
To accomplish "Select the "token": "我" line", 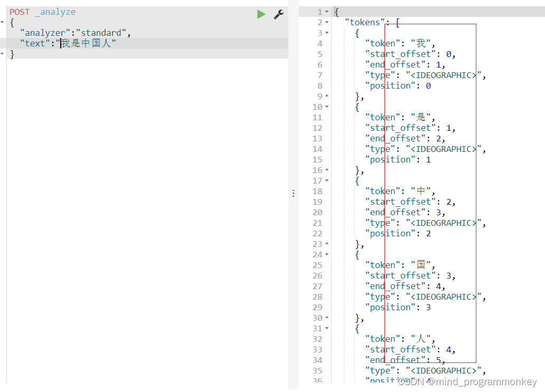I will click(x=400, y=43).
